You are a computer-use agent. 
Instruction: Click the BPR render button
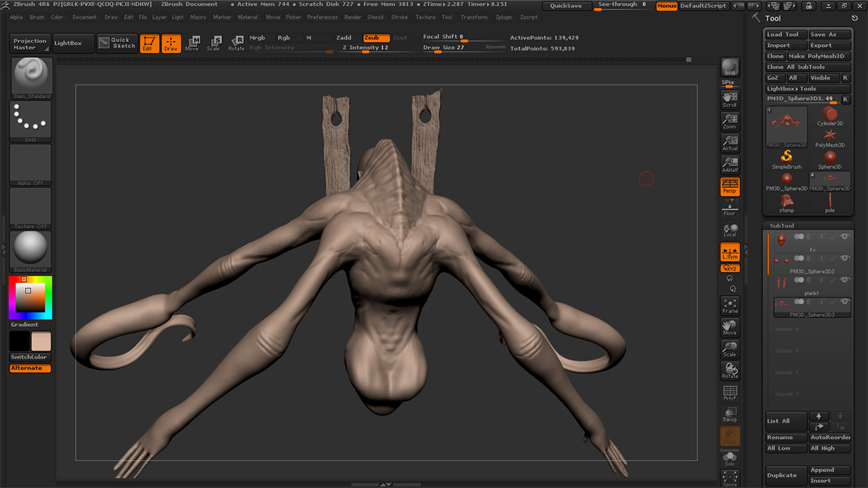pos(730,67)
